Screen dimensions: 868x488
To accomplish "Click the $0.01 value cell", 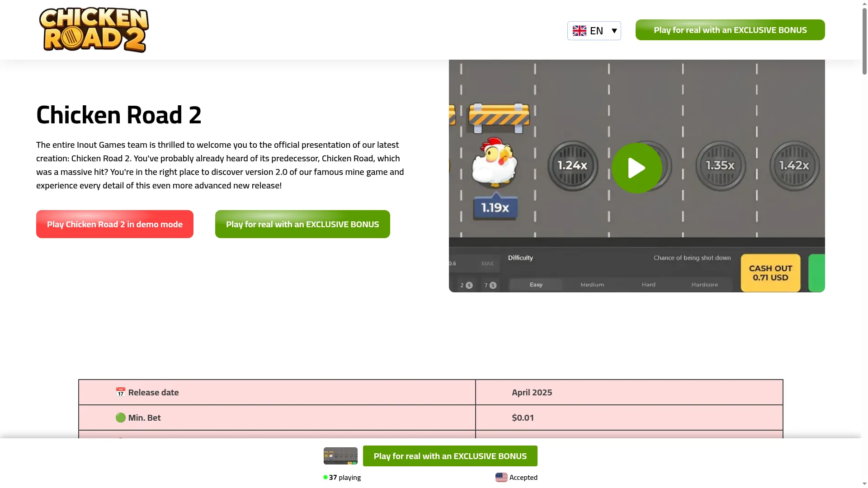I will pyautogui.click(x=629, y=418).
